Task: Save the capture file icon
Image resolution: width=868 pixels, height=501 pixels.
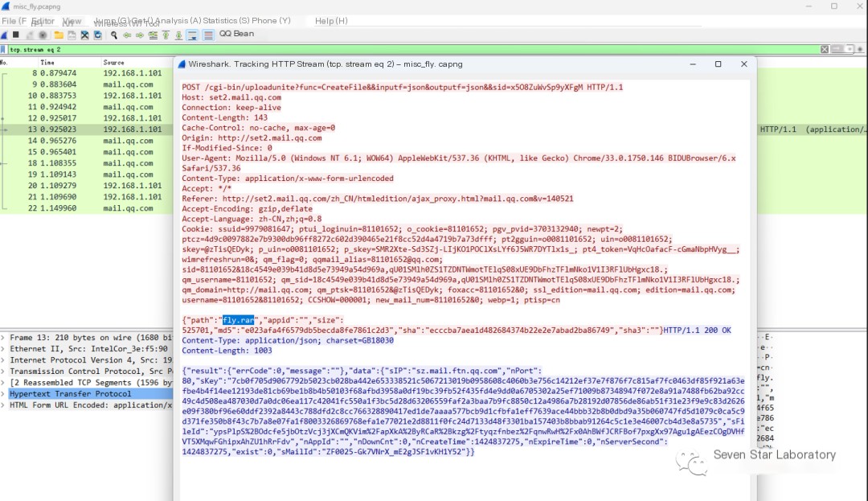Action: (72, 35)
